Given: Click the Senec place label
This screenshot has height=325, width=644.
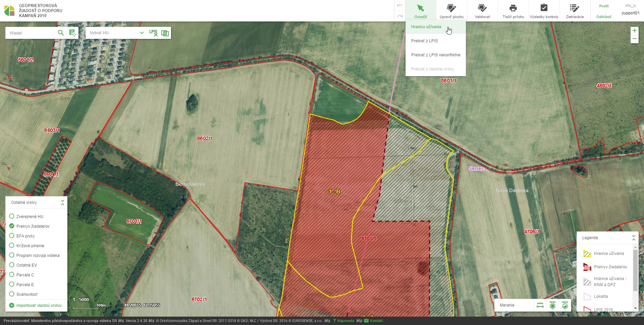Looking at the screenshot, I should 476,168.
